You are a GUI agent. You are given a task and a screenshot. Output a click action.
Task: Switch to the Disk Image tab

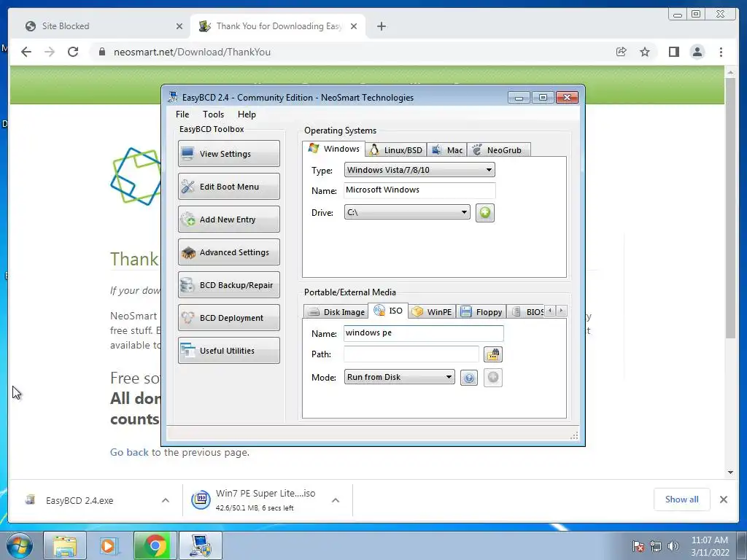tap(336, 312)
